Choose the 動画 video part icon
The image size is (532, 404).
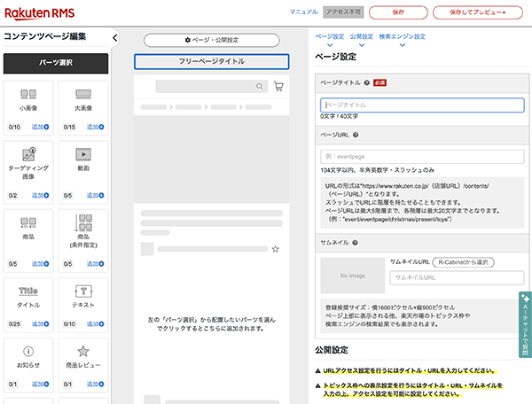click(x=83, y=153)
